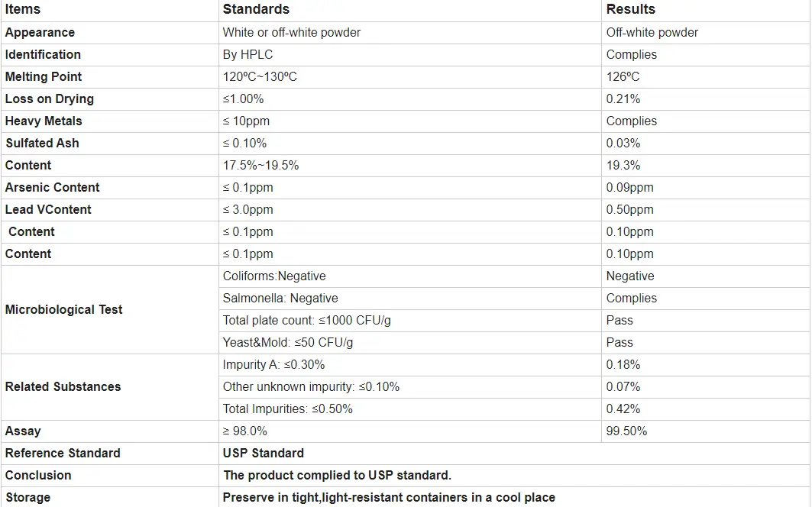Select the conclusion statement text

coord(337,476)
